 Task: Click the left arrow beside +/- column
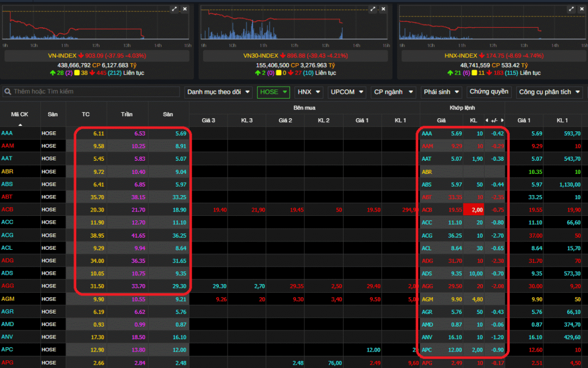click(487, 120)
